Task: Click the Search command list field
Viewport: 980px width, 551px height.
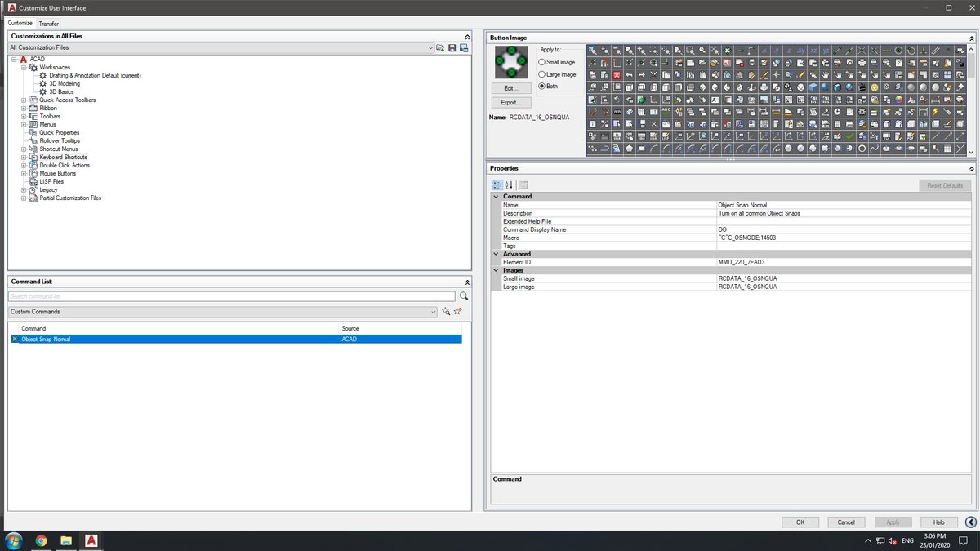Action: (x=231, y=296)
